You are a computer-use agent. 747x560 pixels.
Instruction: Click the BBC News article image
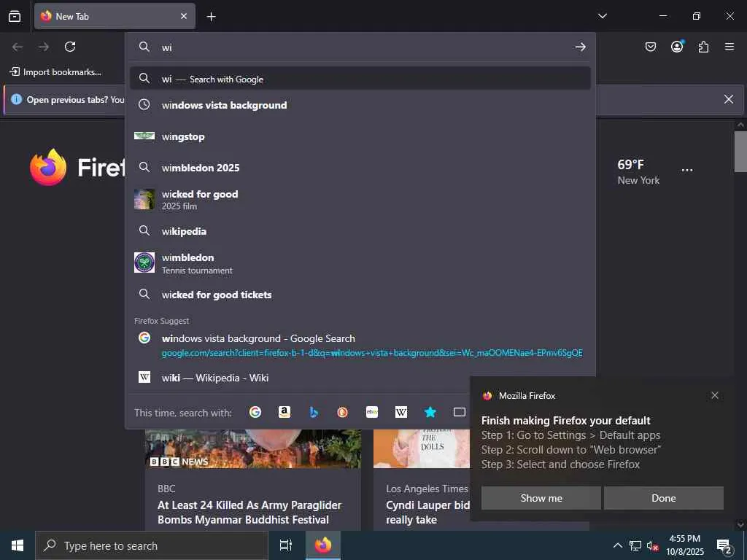point(253,448)
